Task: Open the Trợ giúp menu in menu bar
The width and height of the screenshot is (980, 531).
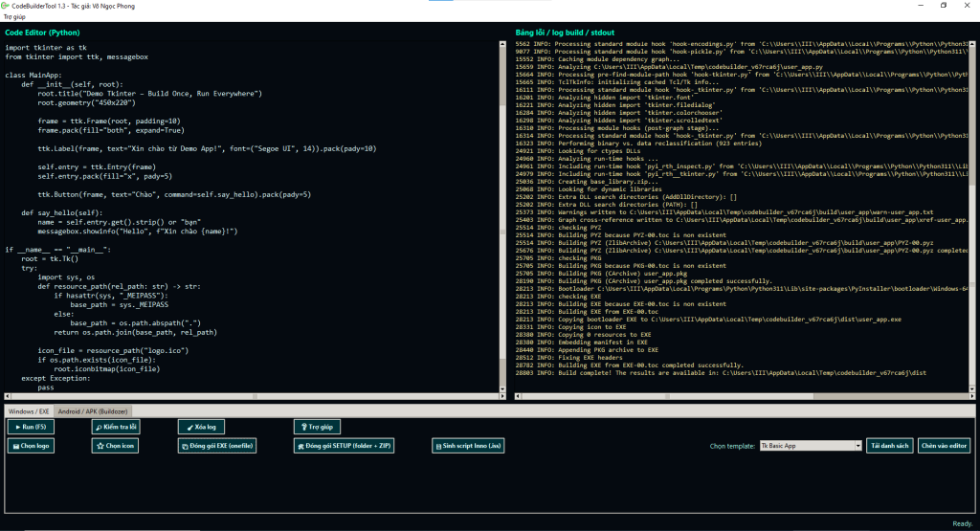Action: [13, 17]
